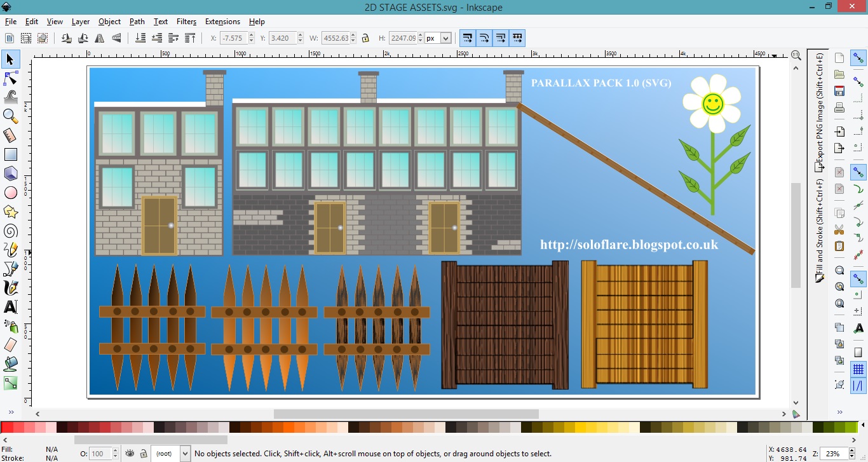Select the Calligraphy tool
This screenshot has height=462, width=868.
pos(10,288)
